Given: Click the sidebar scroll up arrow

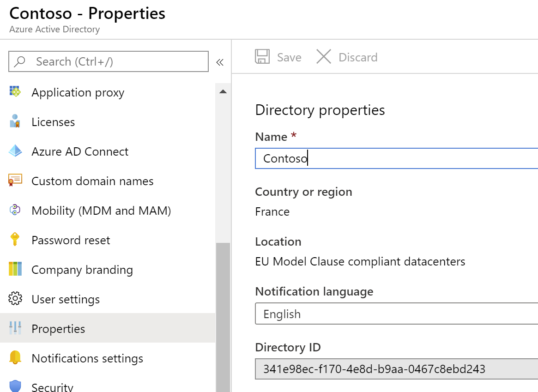Looking at the screenshot, I should (x=223, y=91).
